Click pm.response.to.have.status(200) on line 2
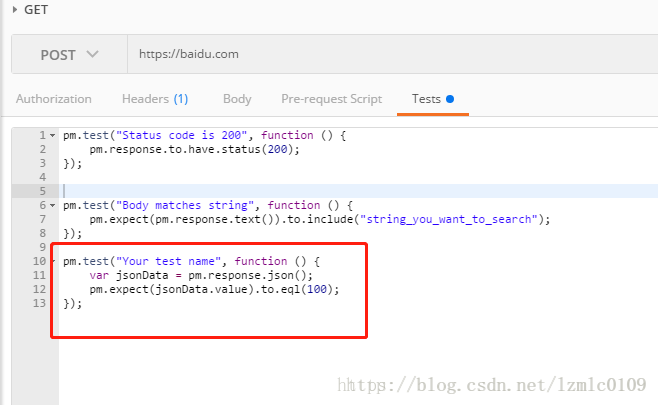The height and width of the screenshot is (405, 658). coord(194,149)
